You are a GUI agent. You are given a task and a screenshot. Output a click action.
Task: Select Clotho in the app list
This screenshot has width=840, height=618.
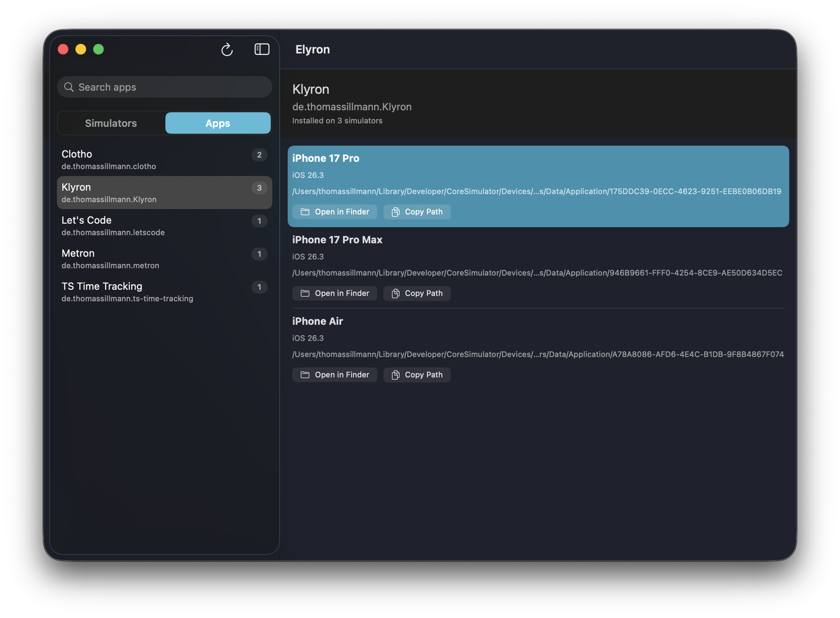[154, 159]
